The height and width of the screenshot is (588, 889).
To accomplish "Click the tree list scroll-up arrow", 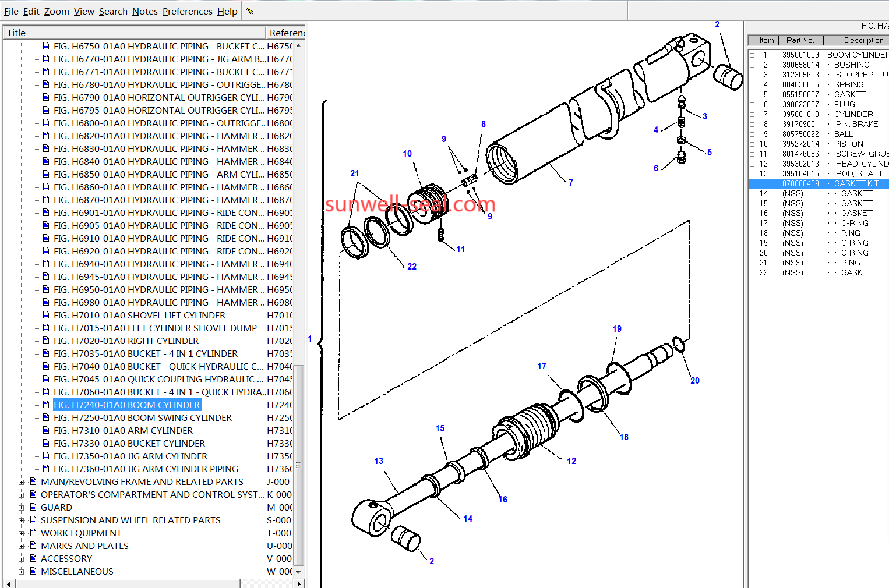I will click(298, 46).
